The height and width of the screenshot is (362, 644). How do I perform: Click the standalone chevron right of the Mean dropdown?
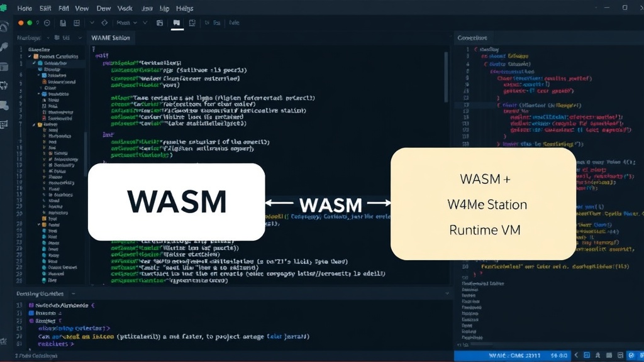[x=145, y=23]
